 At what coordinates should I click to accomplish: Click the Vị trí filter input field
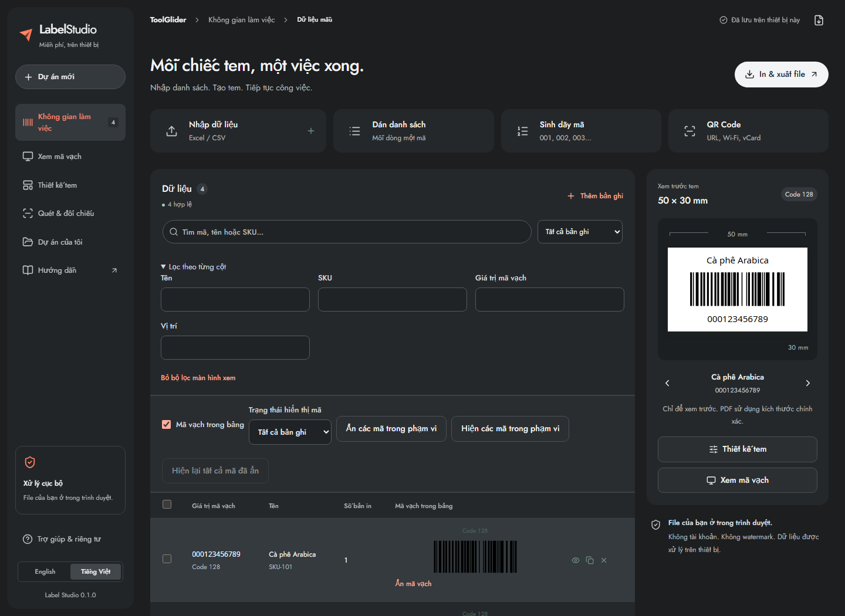pos(235,347)
